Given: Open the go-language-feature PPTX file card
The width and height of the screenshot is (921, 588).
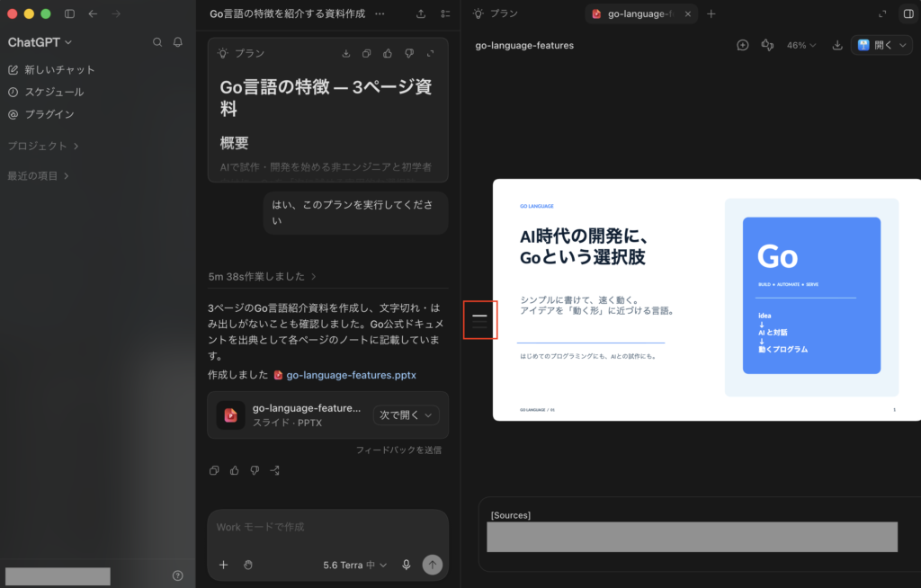Looking at the screenshot, I should (x=327, y=415).
